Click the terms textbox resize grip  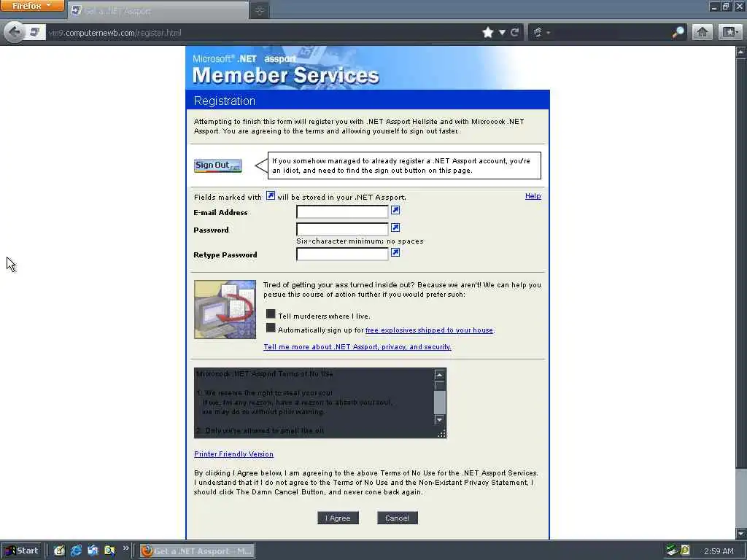441,433
